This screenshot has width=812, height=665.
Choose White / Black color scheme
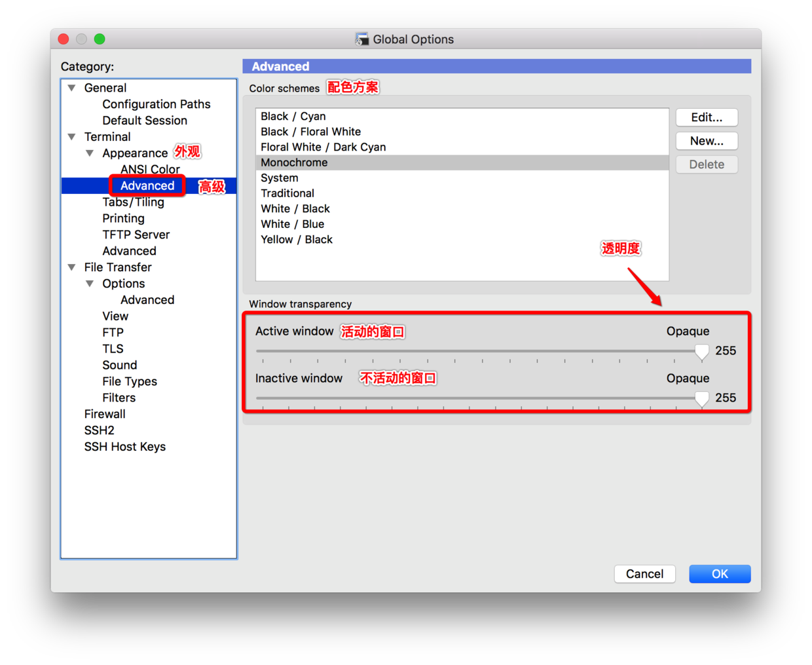(x=462, y=208)
